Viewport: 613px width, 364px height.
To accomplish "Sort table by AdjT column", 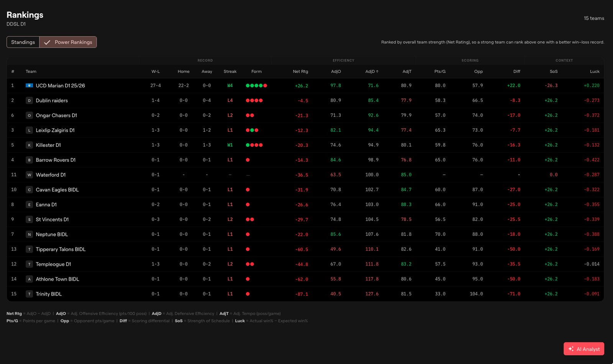I will [x=407, y=72].
